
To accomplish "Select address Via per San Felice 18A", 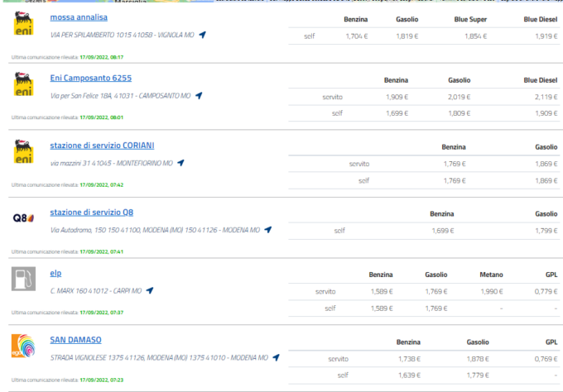I will click(x=81, y=96).
